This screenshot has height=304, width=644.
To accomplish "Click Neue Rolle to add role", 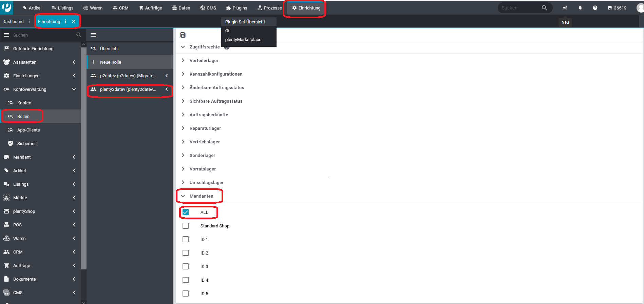I will [111, 62].
